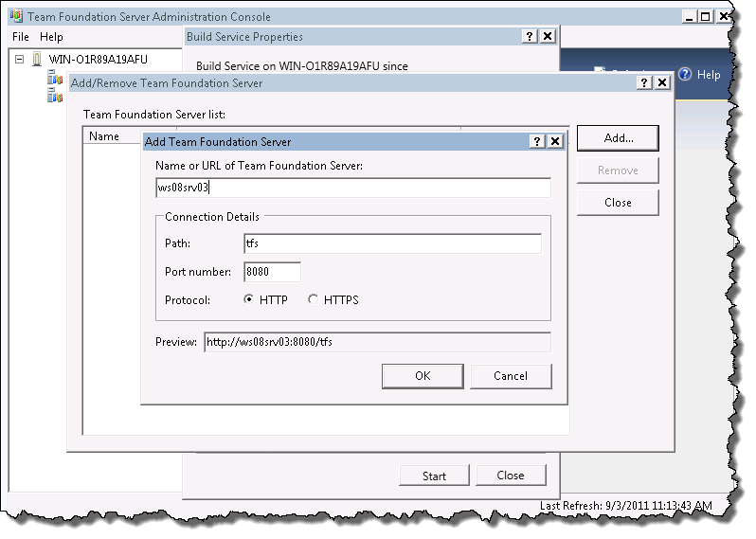Select the WIN-O1R89A19AFU server icon in tree
Screen dimensions: 756x539
(37, 59)
